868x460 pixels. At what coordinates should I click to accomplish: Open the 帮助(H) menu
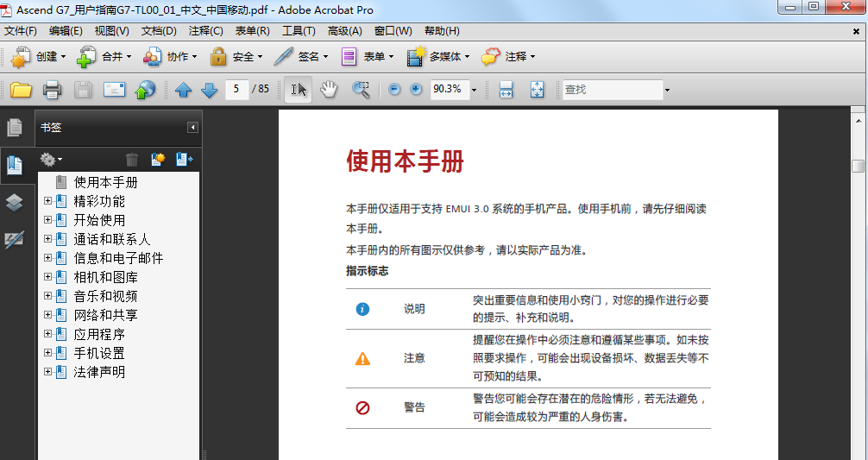tap(442, 31)
